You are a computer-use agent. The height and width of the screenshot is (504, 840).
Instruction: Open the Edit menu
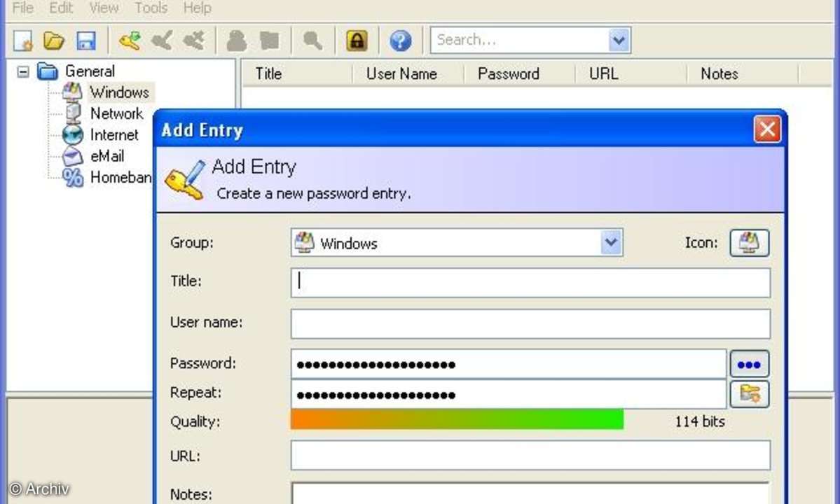coord(61,8)
